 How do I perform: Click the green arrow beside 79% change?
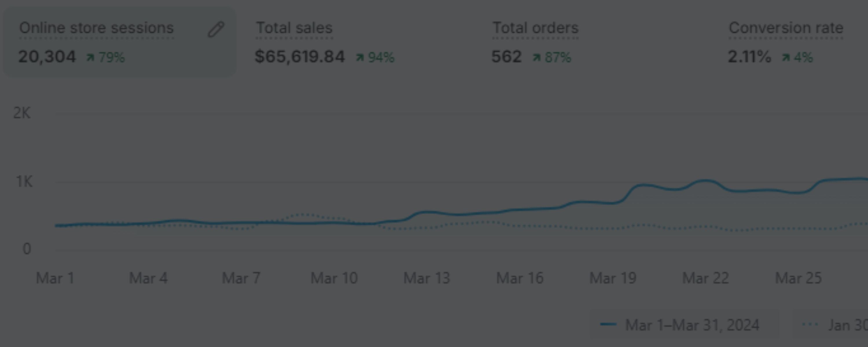tap(90, 58)
